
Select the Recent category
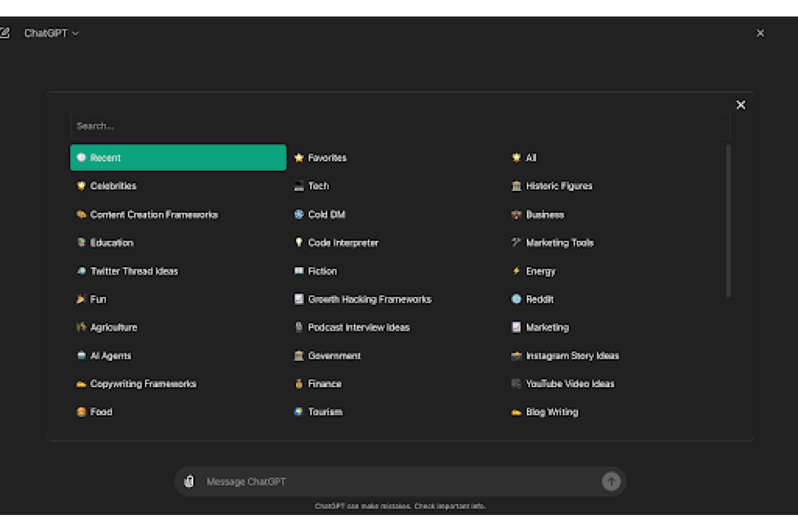(178, 157)
